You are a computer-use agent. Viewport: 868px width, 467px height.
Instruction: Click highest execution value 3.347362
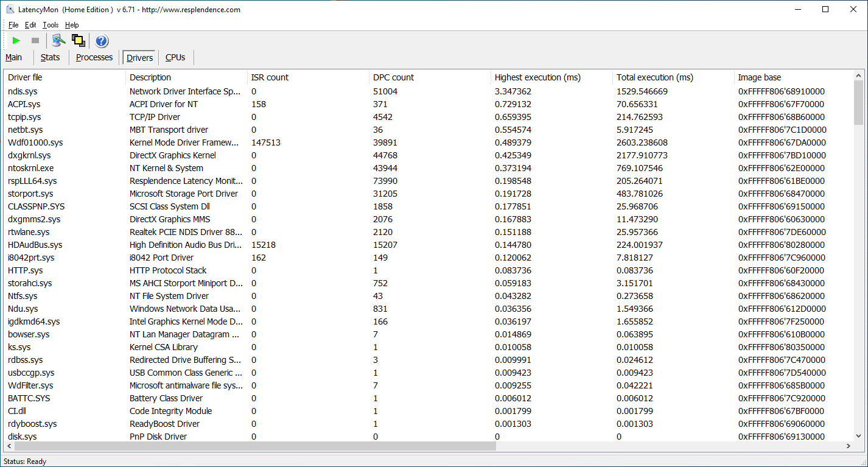pos(513,91)
